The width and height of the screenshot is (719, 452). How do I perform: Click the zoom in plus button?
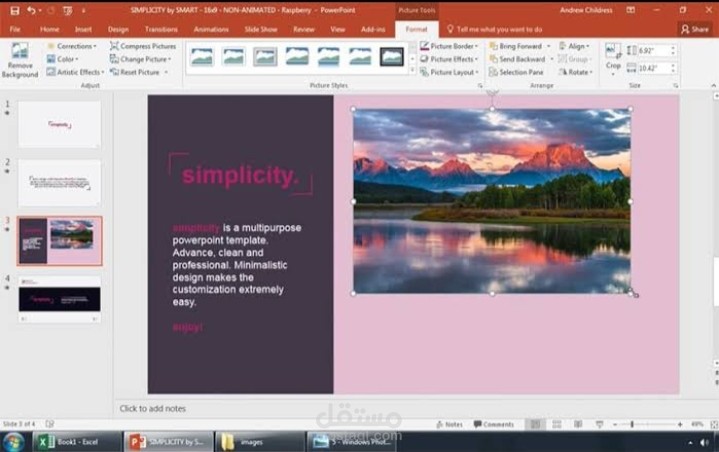point(680,424)
